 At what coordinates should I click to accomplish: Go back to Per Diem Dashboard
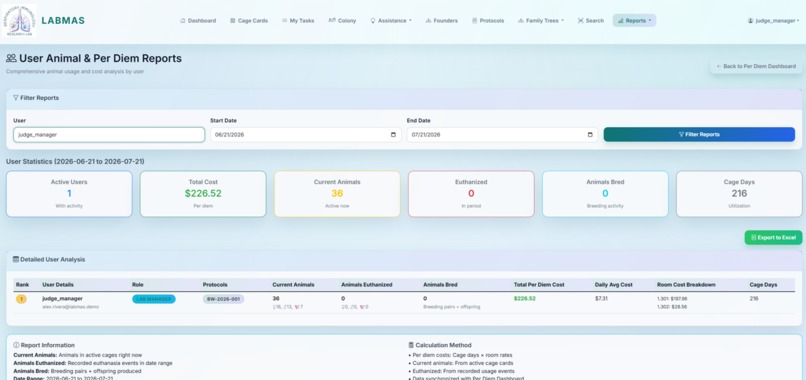click(x=756, y=66)
